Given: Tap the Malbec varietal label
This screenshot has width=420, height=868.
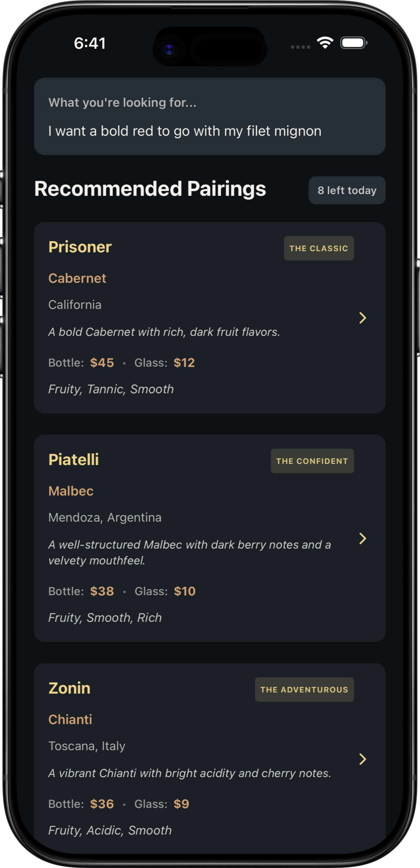Looking at the screenshot, I should coord(71,491).
